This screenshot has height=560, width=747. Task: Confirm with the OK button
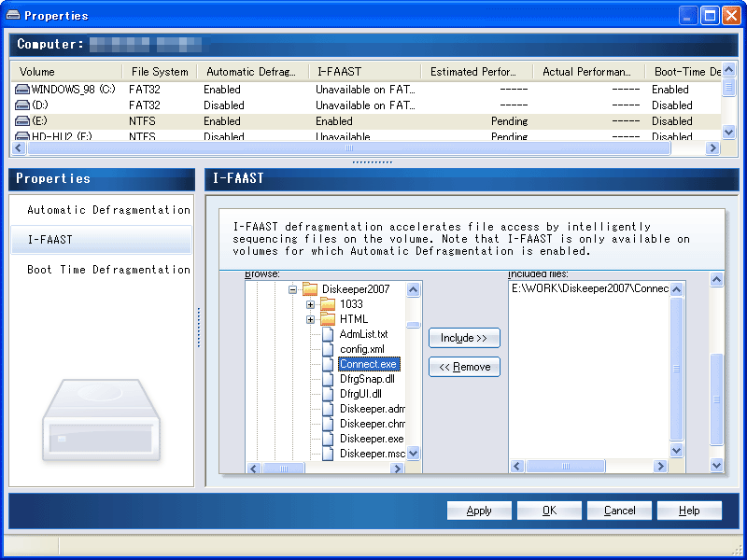tap(549, 511)
